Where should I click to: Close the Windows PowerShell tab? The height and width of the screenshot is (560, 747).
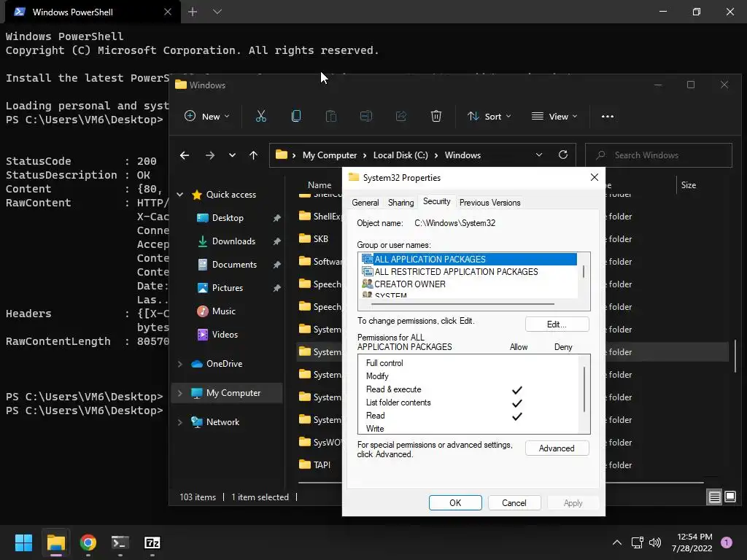(168, 12)
